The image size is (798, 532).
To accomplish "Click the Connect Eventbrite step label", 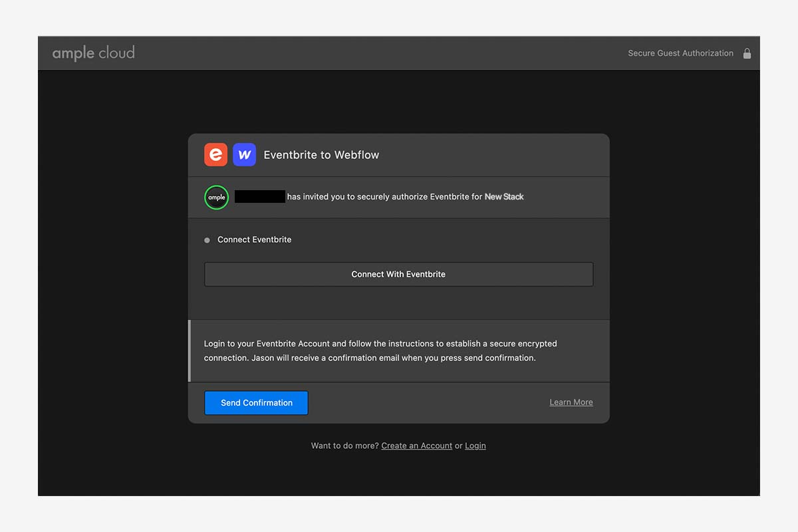I will click(255, 239).
